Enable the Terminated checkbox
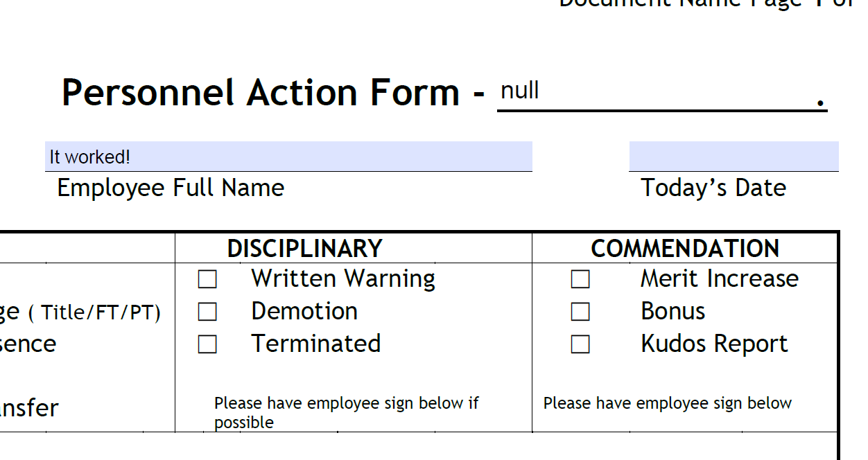Image resolution: width=868 pixels, height=460 pixels. 207,344
